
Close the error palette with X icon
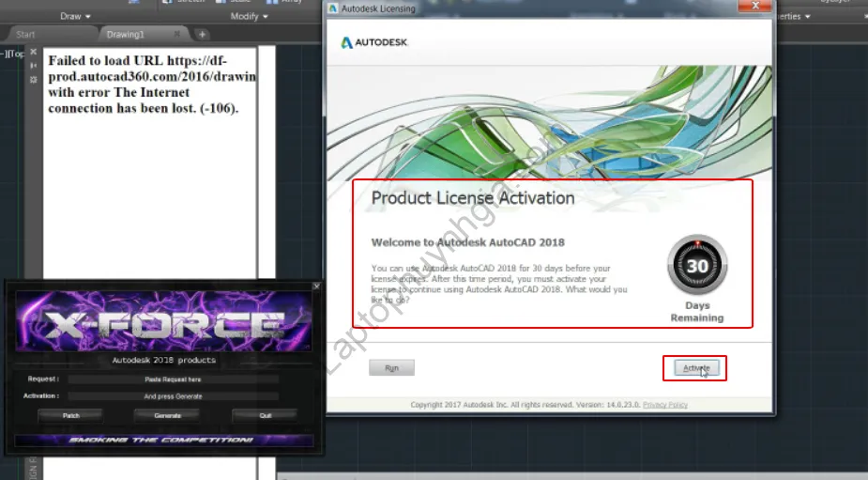[34, 52]
